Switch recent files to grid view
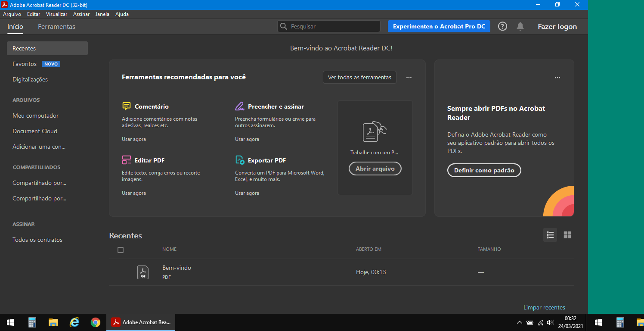This screenshot has width=644, height=331. (x=567, y=235)
